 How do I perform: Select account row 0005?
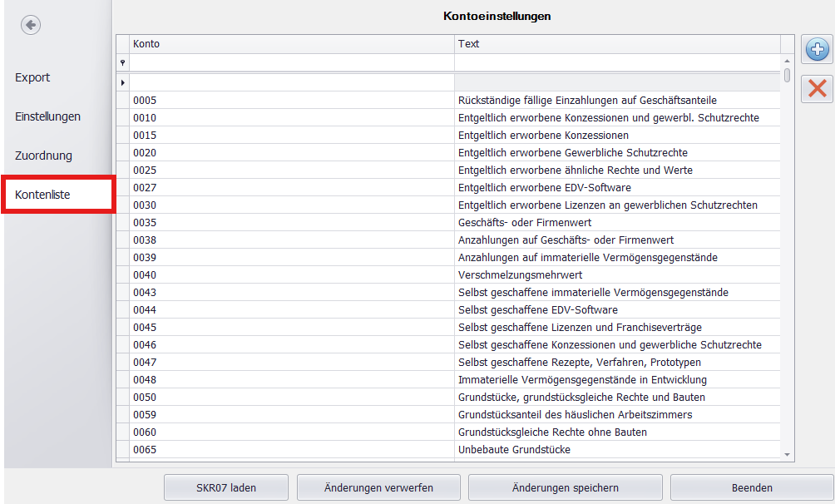click(x=333, y=100)
